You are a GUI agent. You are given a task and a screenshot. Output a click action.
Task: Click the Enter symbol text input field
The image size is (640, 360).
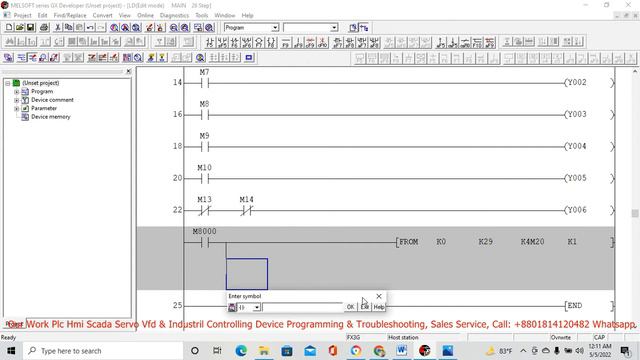point(302,307)
